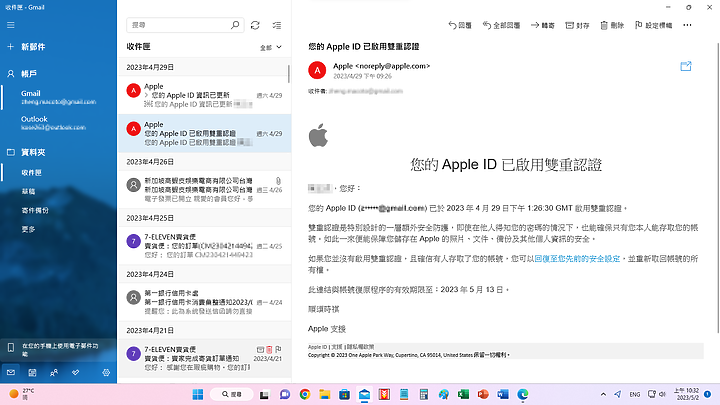Switch to People contacts icon
Screen dimensions: 720x405
54,372
